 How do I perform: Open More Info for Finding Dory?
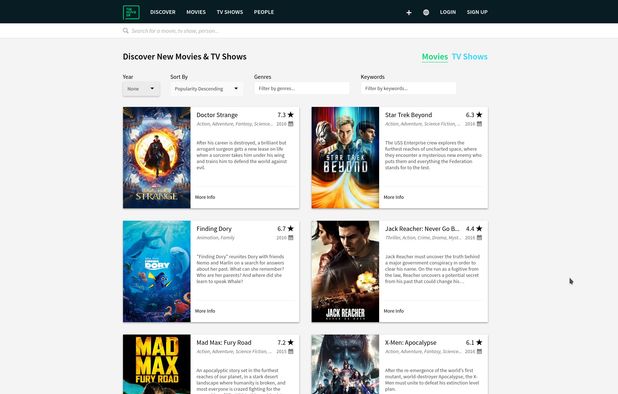coord(205,311)
